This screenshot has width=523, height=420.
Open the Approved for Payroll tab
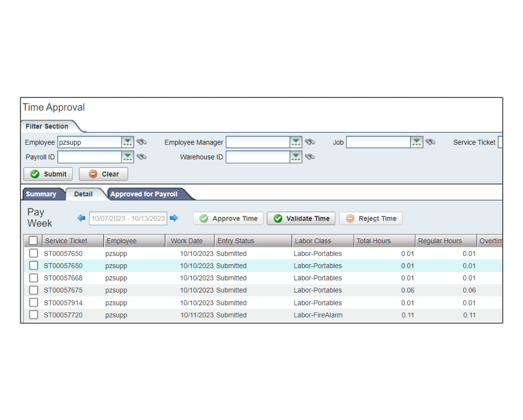click(x=144, y=194)
